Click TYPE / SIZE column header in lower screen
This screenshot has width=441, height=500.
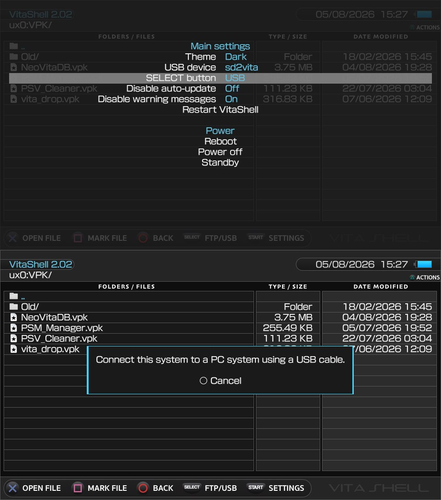[288, 287]
